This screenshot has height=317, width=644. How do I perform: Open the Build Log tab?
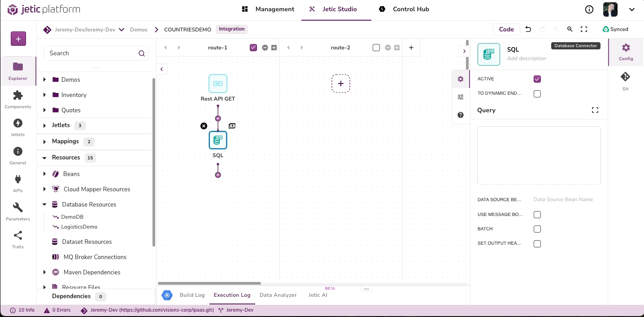(192, 295)
